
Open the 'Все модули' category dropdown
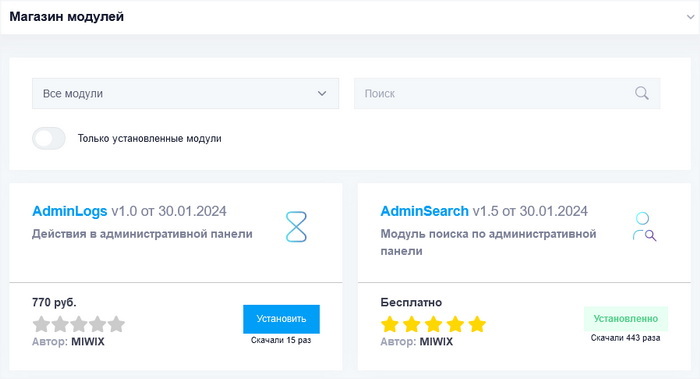click(185, 93)
